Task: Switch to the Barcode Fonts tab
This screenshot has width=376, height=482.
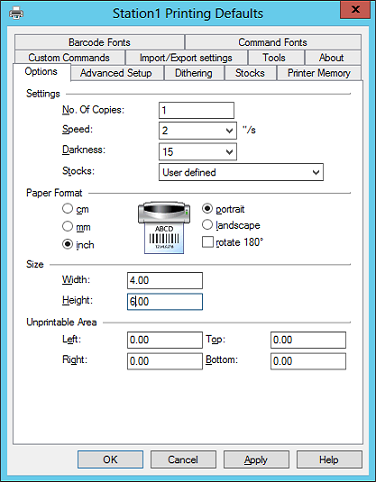Action: pyautogui.click(x=99, y=42)
